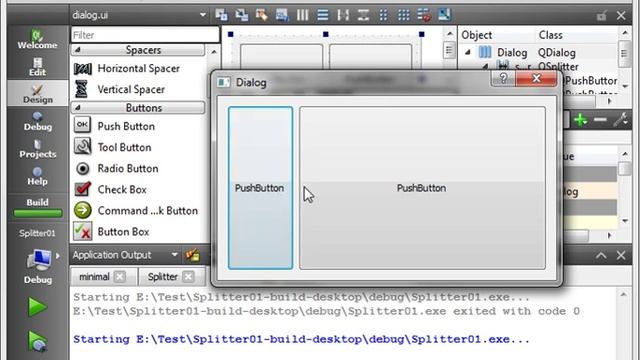Click the green Run arrow button
The height and width of the screenshot is (360, 640).
[37, 307]
